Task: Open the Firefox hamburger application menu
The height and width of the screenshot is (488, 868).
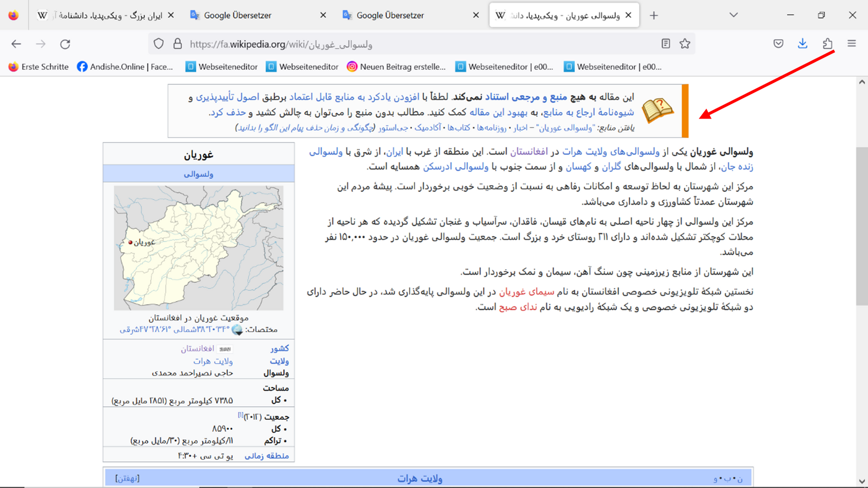Action: [x=852, y=44]
